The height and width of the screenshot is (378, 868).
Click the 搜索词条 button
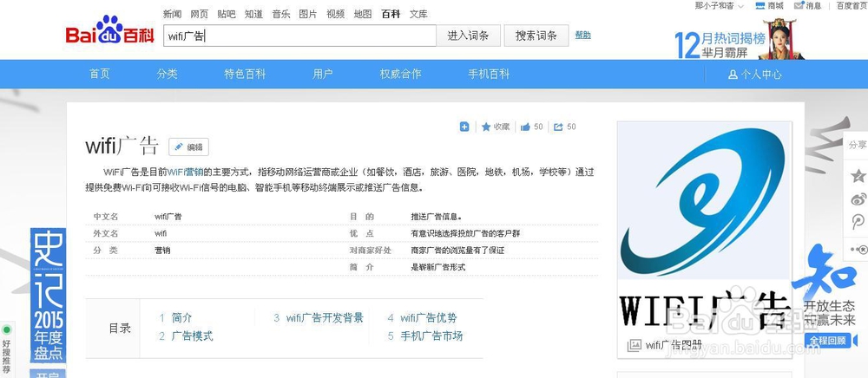pyautogui.click(x=536, y=36)
